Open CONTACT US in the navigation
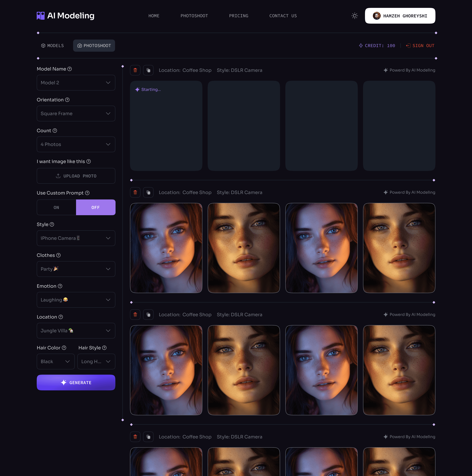 click(x=283, y=16)
